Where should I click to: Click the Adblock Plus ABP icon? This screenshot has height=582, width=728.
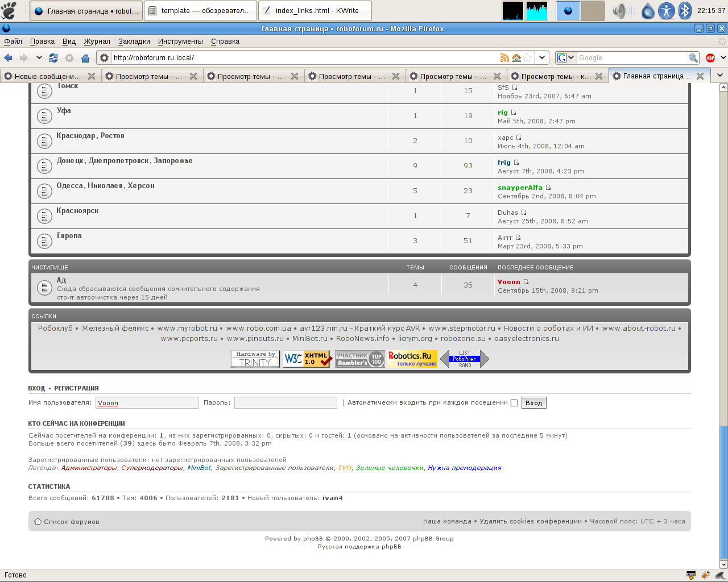[710, 58]
